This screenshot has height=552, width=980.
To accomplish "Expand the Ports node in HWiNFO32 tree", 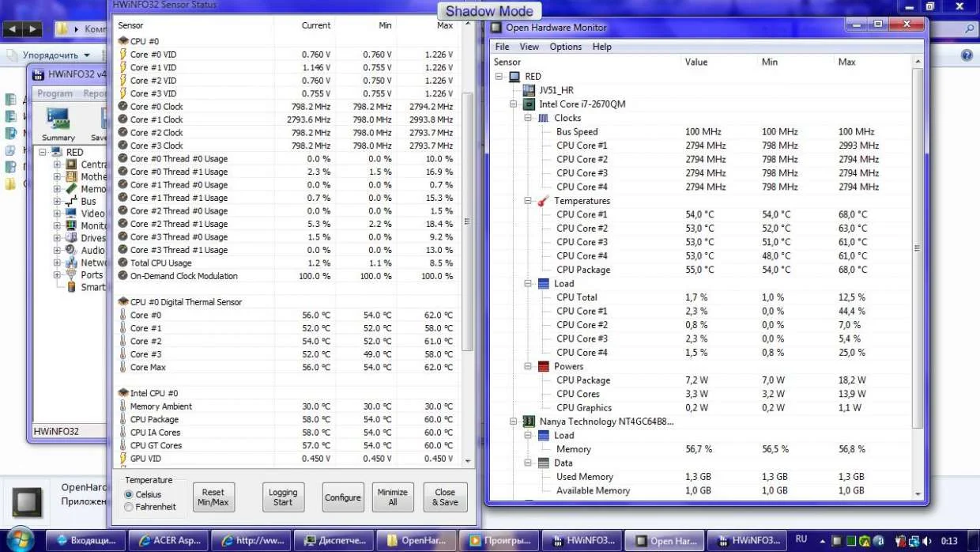I will click(x=57, y=274).
